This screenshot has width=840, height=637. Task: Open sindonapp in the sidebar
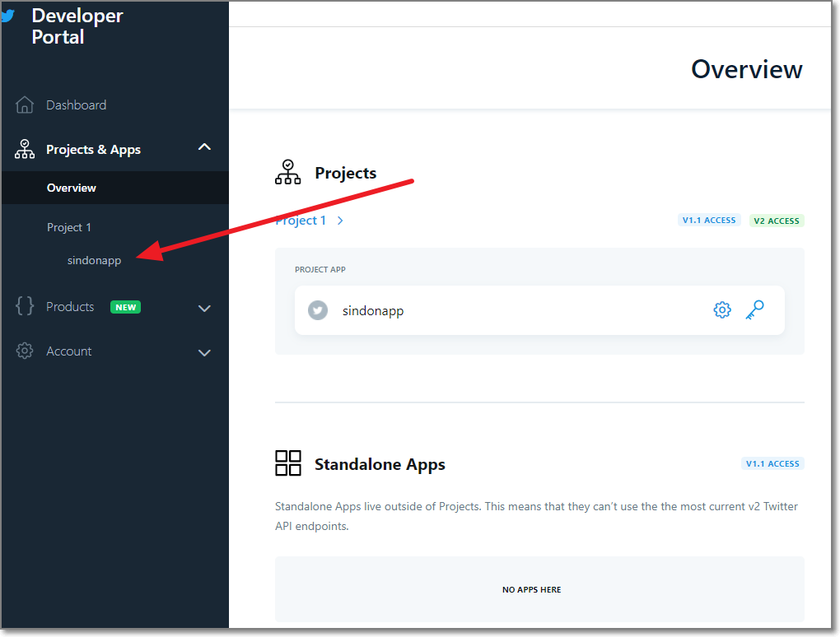pyautogui.click(x=94, y=261)
